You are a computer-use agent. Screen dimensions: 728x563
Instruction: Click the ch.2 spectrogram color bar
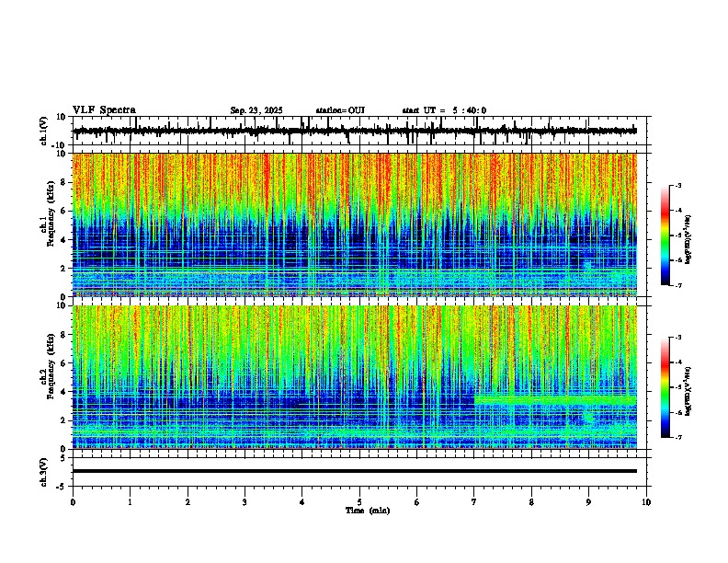(x=665, y=387)
